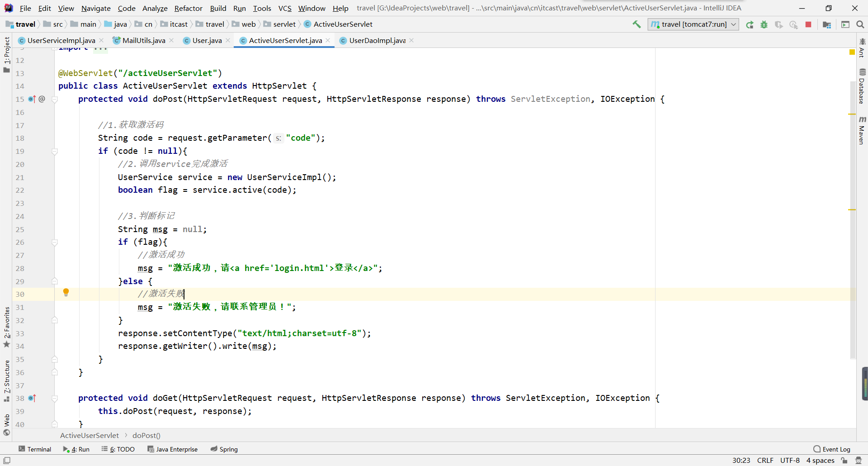The height and width of the screenshot is (466, 868).
Task: Collapse the if (flag) block fold on line 26
Action: click(55, 243)
